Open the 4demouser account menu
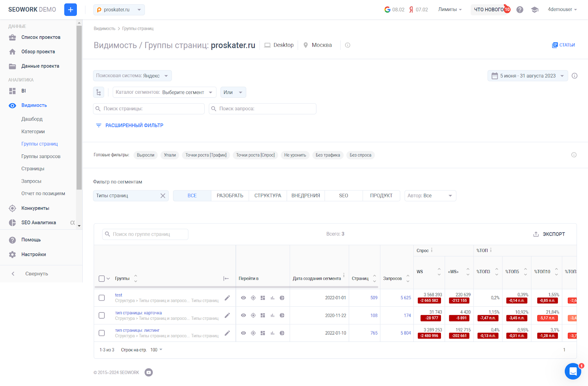Viewport: 588px width, 386px height. tap(562, 10)
